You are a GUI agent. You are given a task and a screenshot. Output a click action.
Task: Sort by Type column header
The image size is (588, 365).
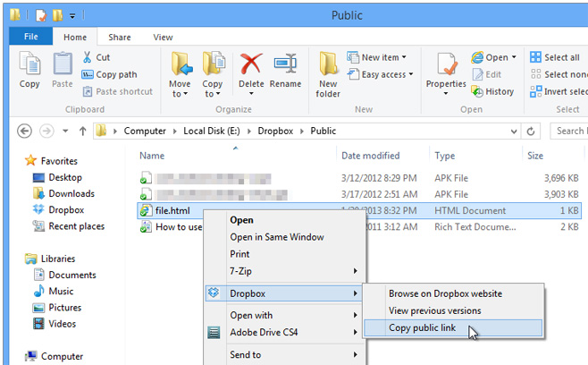coord(445,156)
